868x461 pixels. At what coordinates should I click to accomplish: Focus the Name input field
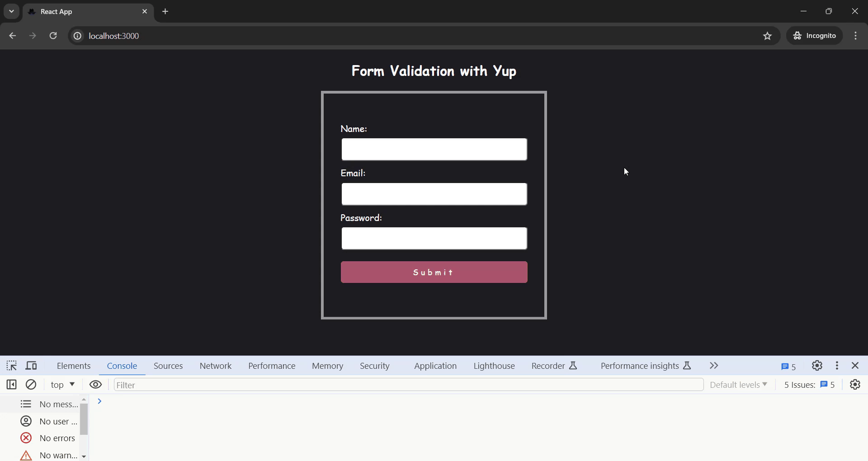[x=434, y=149]
